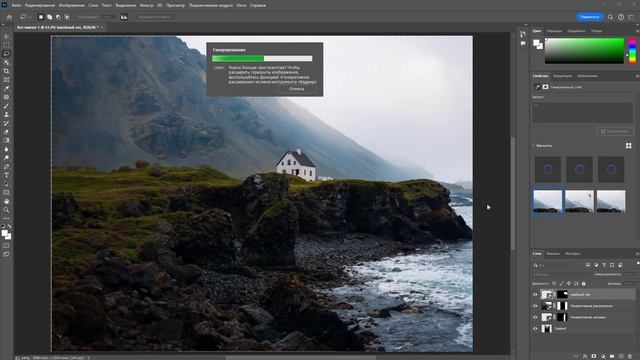
Task: Open the "Изображение" menu
Action: [71, 5]
